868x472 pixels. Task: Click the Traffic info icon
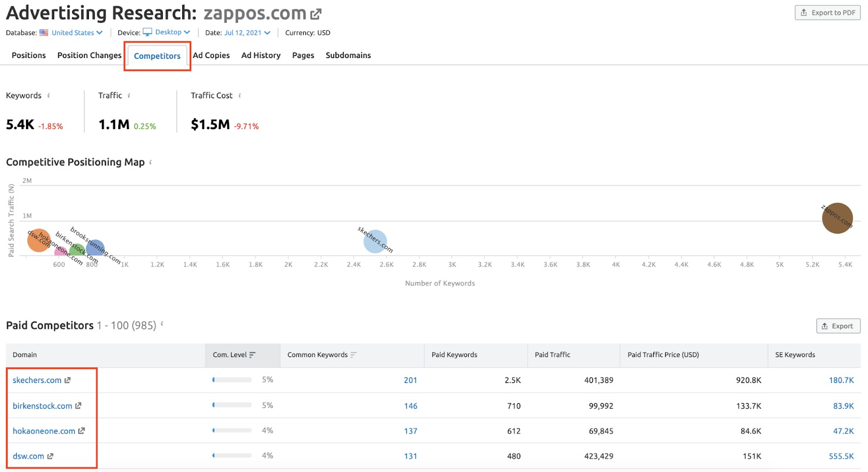[129, 95]
